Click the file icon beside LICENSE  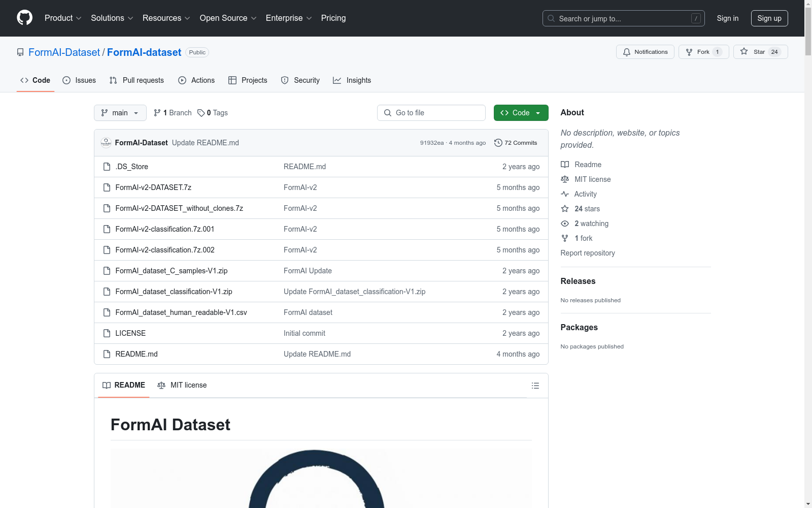[x=107, y=333]
